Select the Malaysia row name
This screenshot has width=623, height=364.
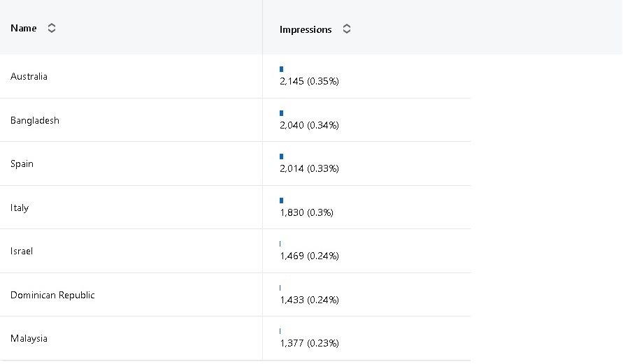tap(29, 338)
